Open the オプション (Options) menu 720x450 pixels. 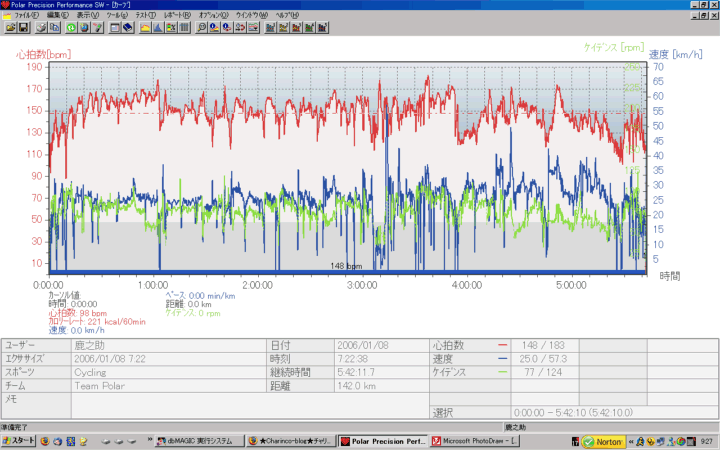coord(214,16)
